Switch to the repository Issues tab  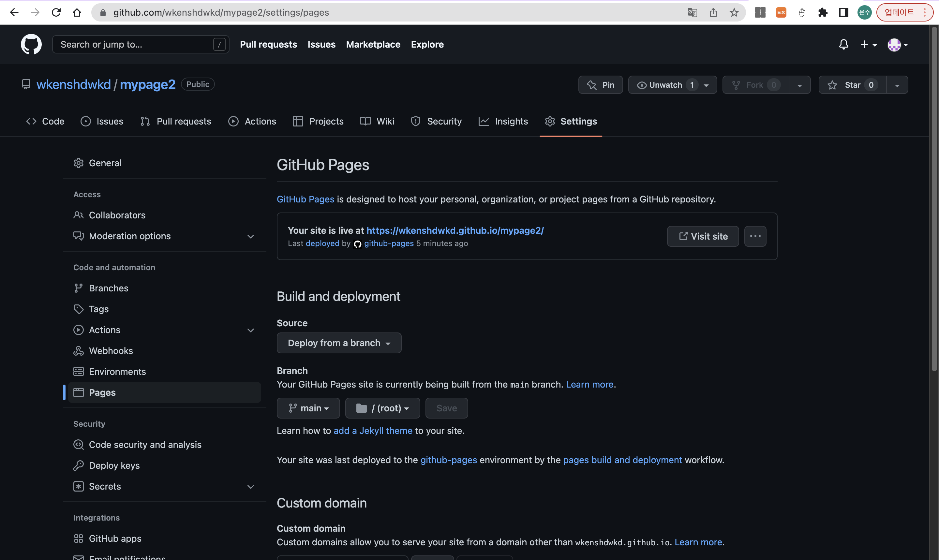click(x=101, y=121)
